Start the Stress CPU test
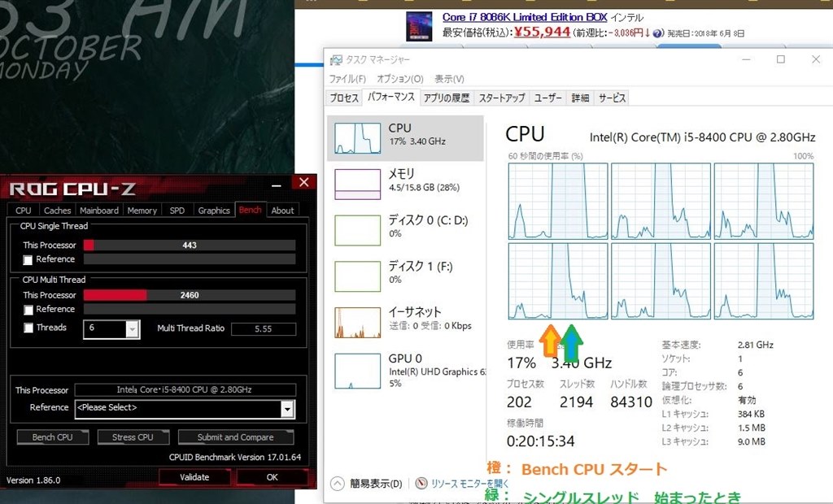 click(x=133, y=437)
